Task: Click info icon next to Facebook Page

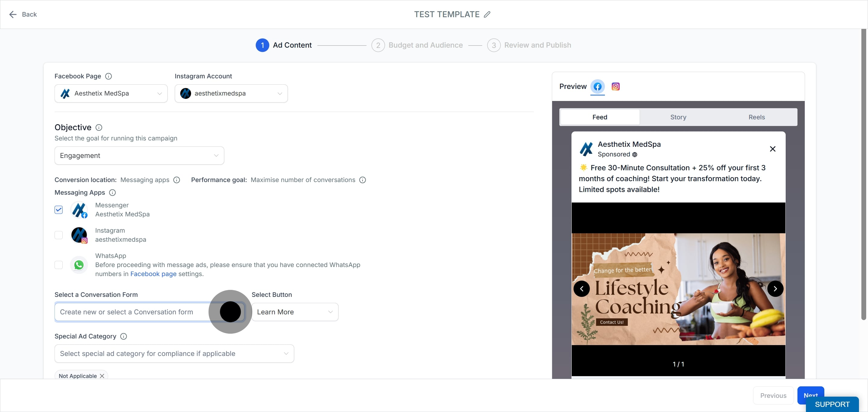Action: pos(108,76)
